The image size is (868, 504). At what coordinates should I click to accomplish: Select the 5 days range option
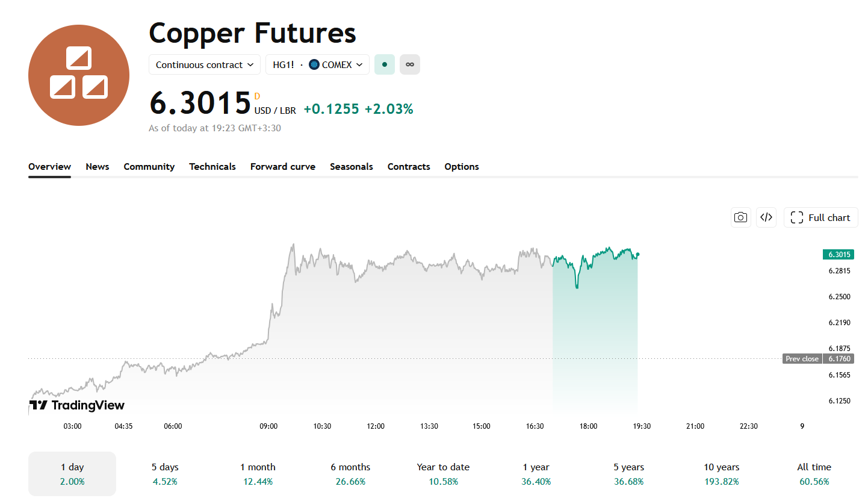click(x=165, y=474)
